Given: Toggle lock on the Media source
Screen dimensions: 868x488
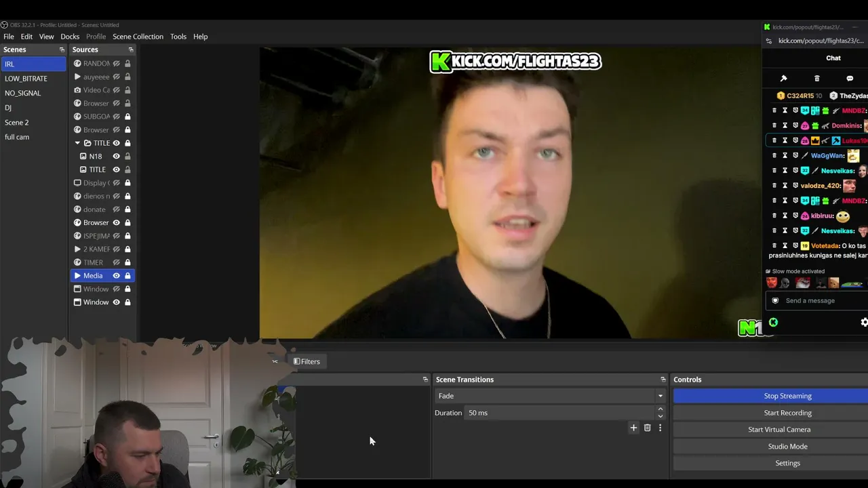Looking at the screenshot, I should click(127, 276).
